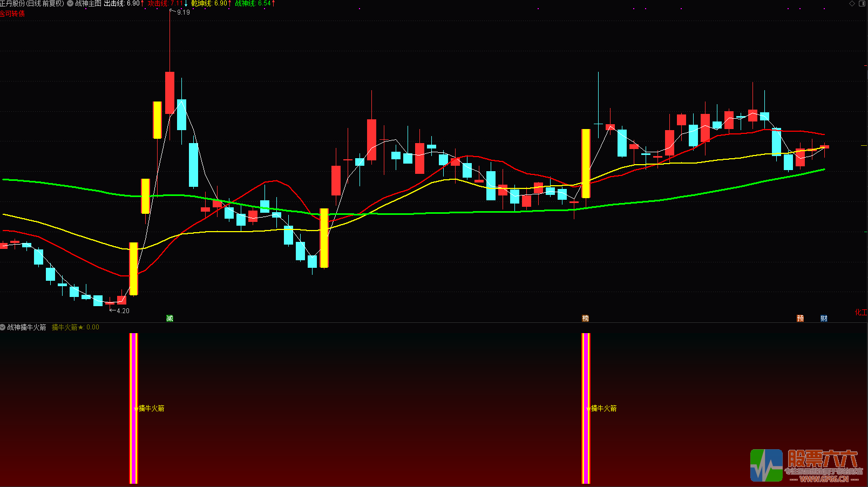
Task: Click the diamond icon at top right
Action: tap(852, 3)
